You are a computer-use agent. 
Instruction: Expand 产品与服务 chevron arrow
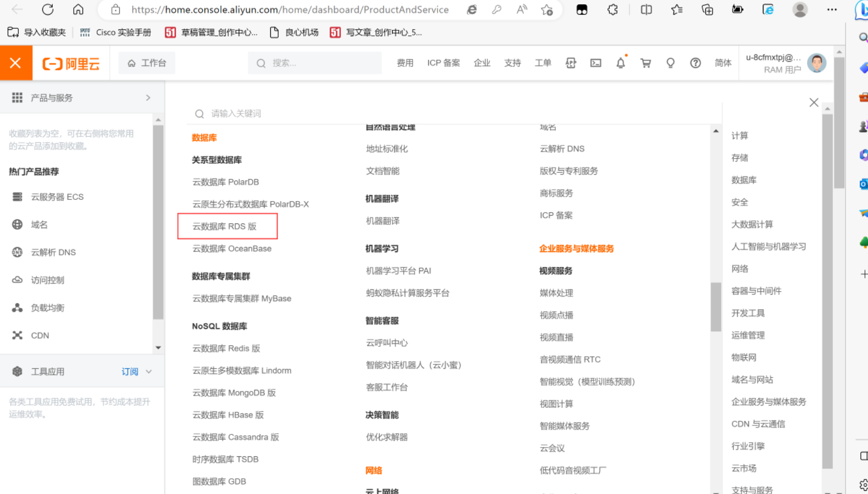[148, 97]
